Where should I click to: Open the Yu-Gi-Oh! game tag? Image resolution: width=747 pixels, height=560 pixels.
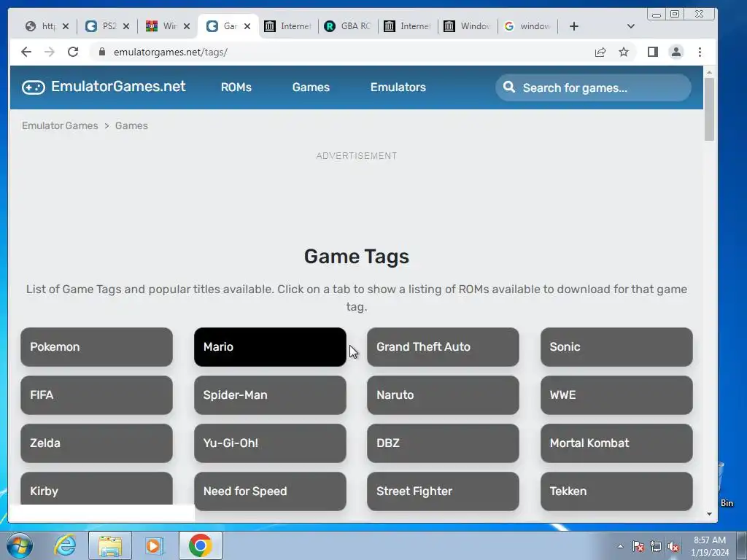(270, 443)
